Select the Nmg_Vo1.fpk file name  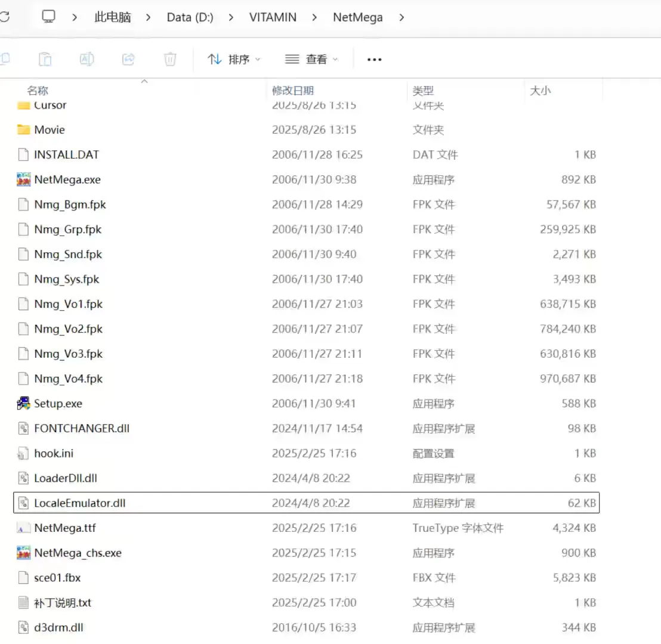(68, 304)
